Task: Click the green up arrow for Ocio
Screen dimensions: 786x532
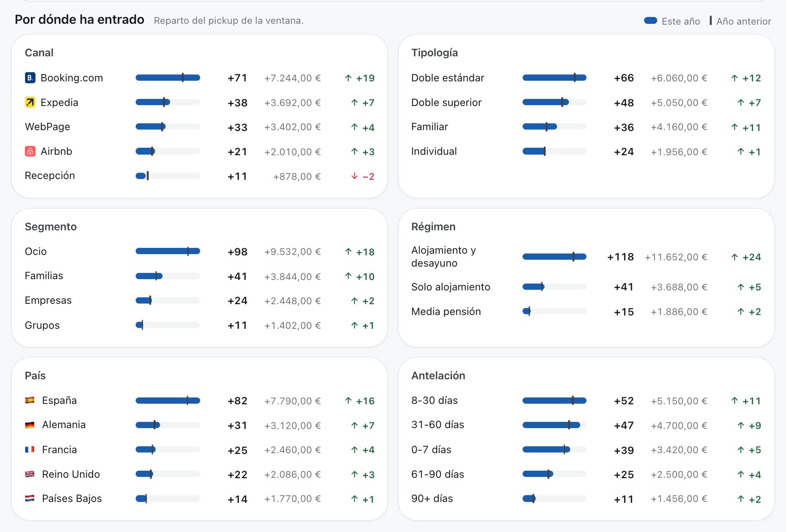Action: pyautogui.click(x=348, y=252)
